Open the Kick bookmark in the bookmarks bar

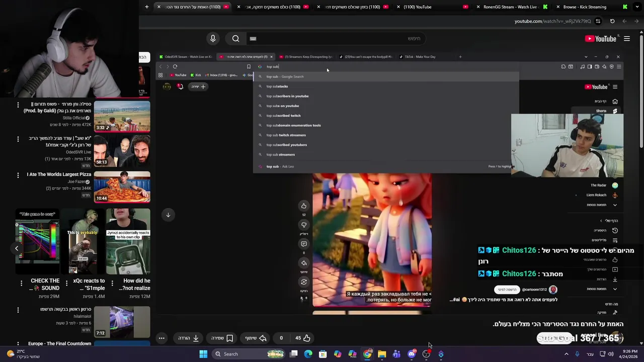tap(195, 75)
